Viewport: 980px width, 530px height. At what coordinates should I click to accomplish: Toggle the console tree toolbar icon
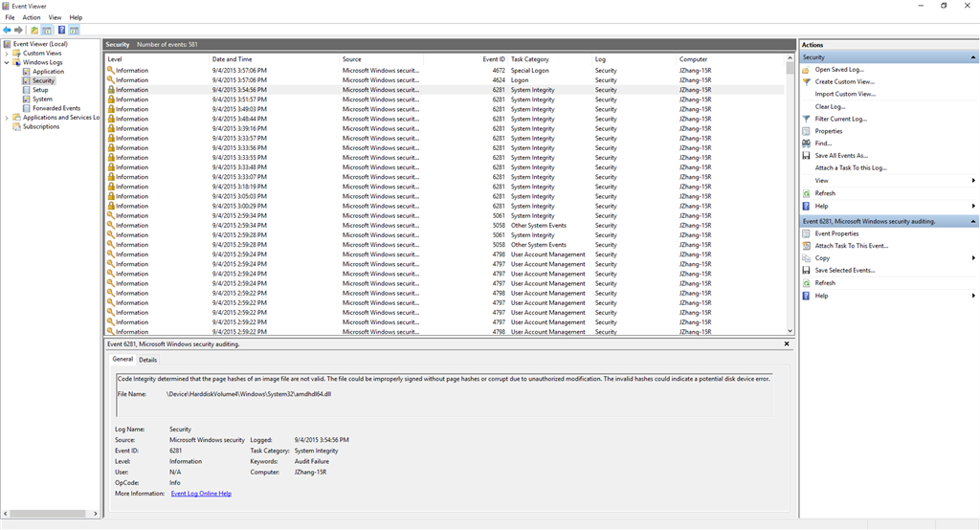pos(47,30)
